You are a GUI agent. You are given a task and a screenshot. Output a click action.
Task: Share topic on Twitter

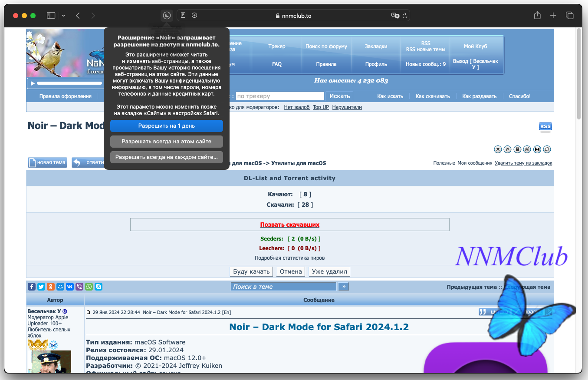(41, 287)
